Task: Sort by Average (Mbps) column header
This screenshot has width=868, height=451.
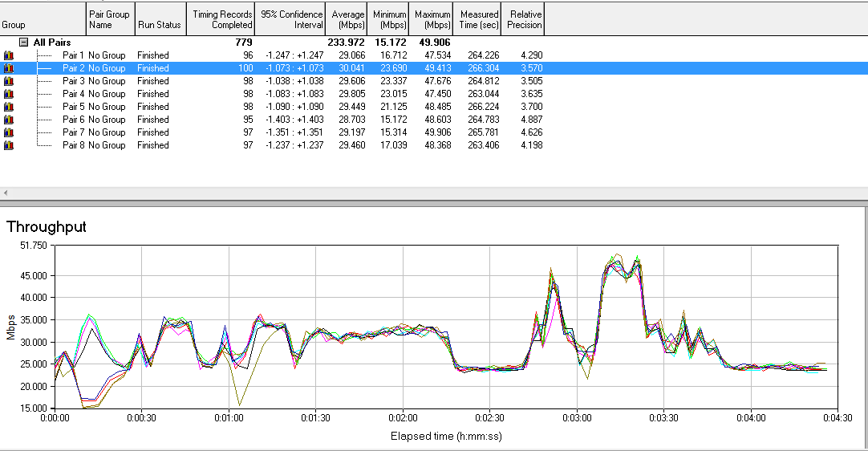Action: point(347,19)
